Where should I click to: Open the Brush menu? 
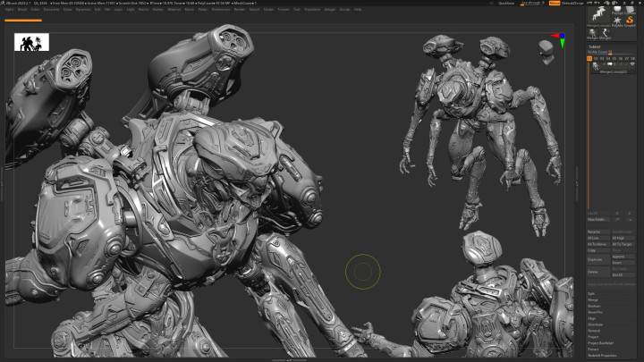21,10
